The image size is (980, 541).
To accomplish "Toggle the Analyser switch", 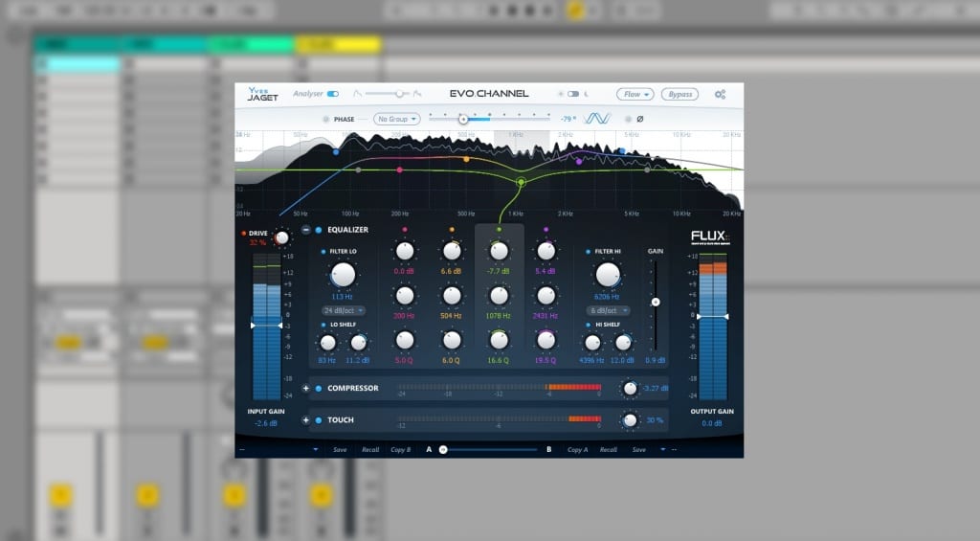I will click(333, 94).
